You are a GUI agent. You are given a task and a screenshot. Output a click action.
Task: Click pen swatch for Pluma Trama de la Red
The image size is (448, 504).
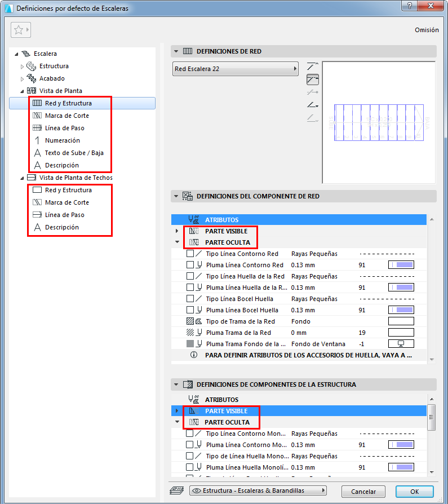pos(401,333)
